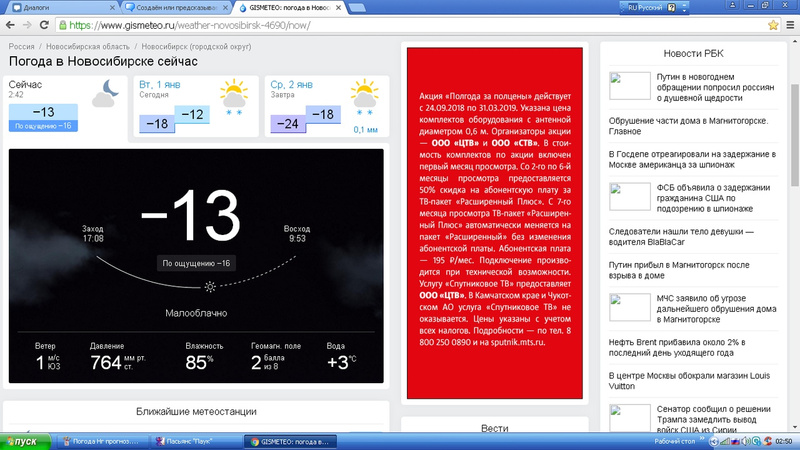Open ФСБ объявила о задержании news
This screenshot has height=450, width=800.
713,198
